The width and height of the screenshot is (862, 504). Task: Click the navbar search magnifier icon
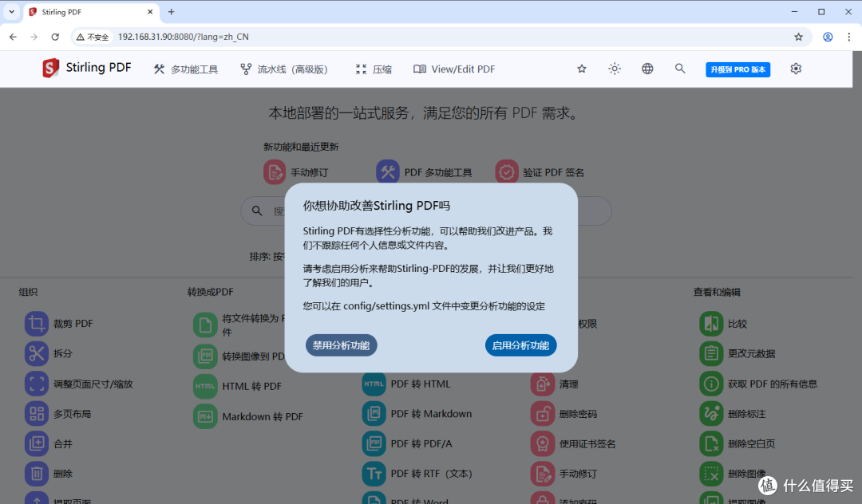680,69
